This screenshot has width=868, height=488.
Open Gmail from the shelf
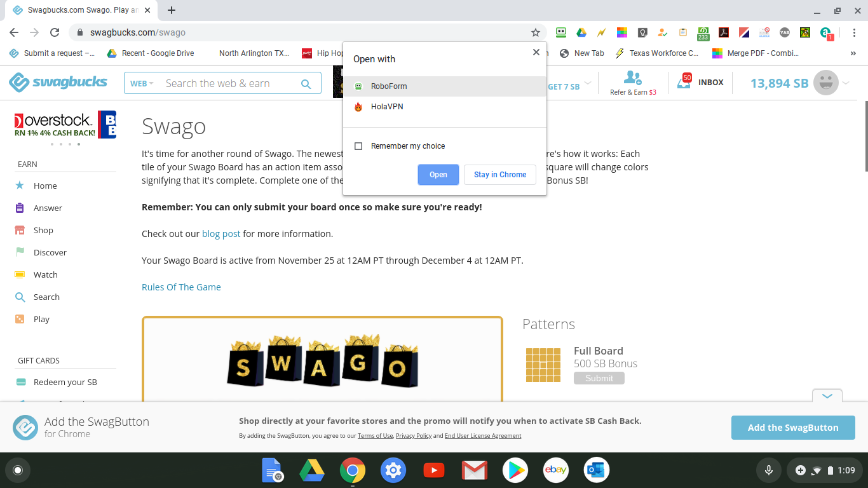(x=475, y=470)
